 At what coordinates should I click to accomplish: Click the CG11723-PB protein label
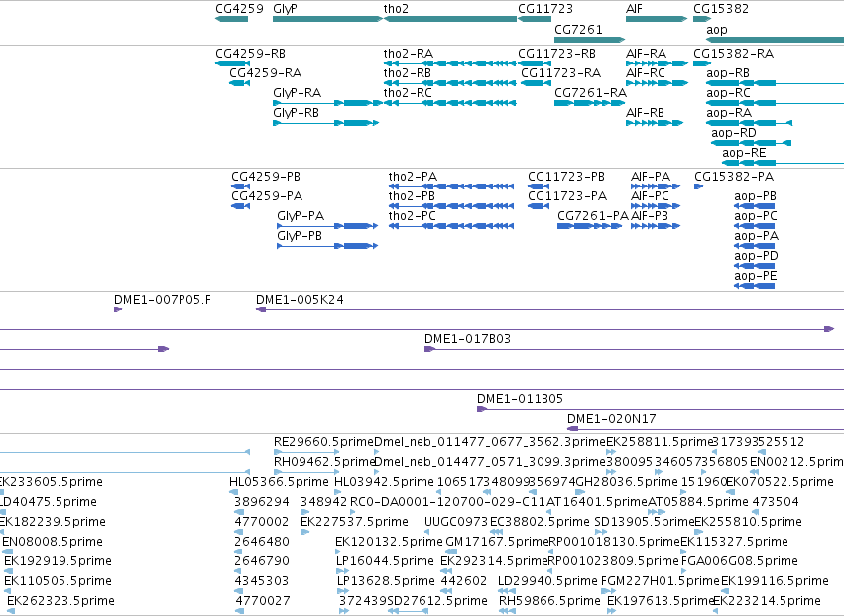(x=566, y=177)
